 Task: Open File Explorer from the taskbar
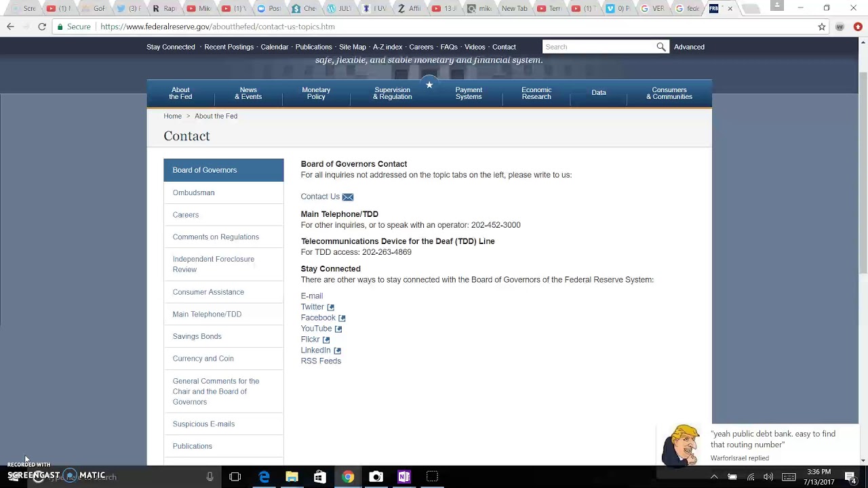[292, 476]
